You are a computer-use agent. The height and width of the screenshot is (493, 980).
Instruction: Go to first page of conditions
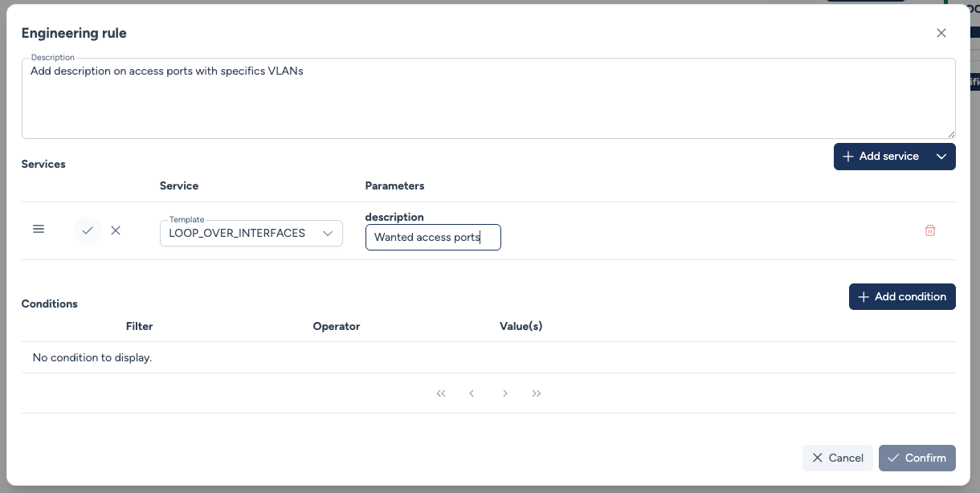click(441, 393)
